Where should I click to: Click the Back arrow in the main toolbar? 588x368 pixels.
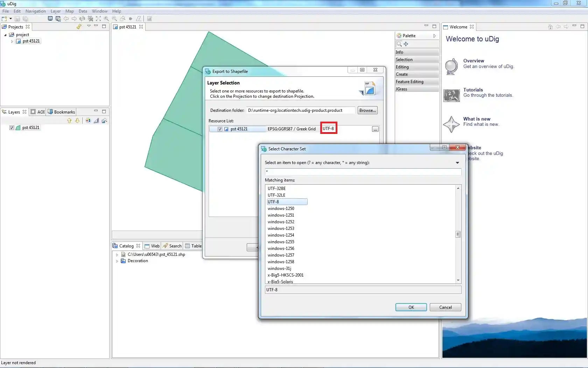(66, 19)
